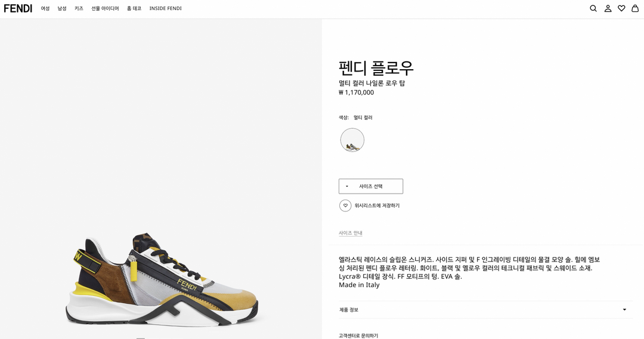Open the 선물 아이디어 menu
This screenshot has width=644, height=339.
(x=105, y=8)
